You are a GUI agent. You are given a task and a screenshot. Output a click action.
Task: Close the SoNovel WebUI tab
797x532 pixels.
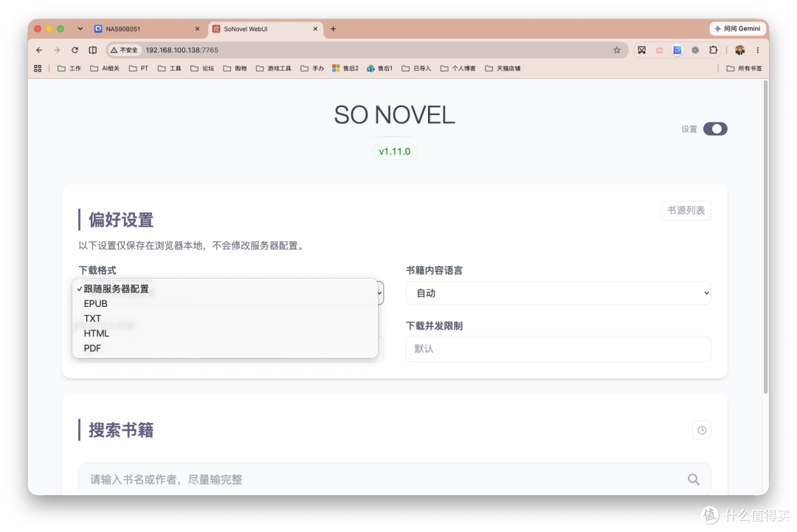tap(315, 29)
